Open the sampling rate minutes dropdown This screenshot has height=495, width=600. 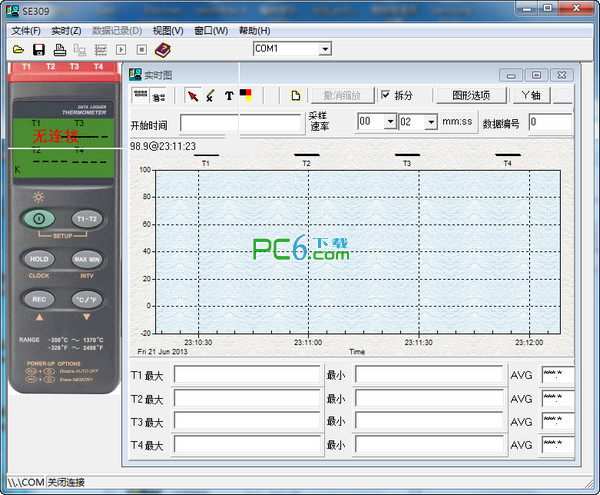(x=390, y=122)
